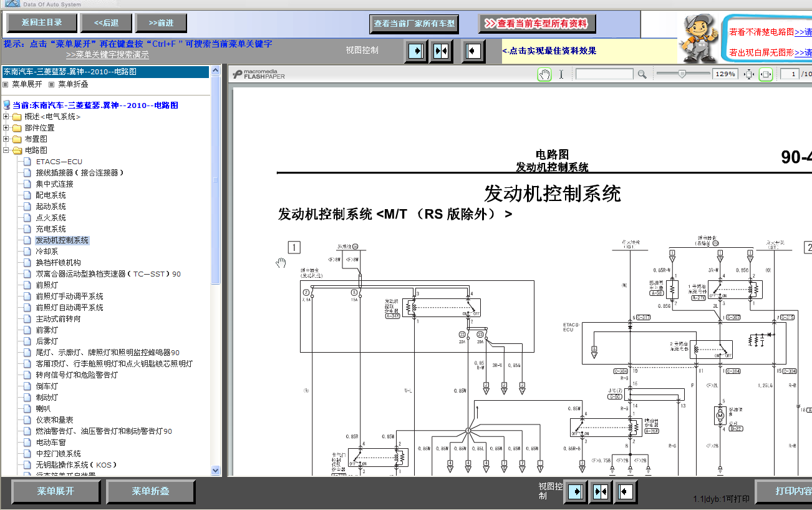
Task: Click the FlashPaper zoom slider handle
Action: pos(682,74)
